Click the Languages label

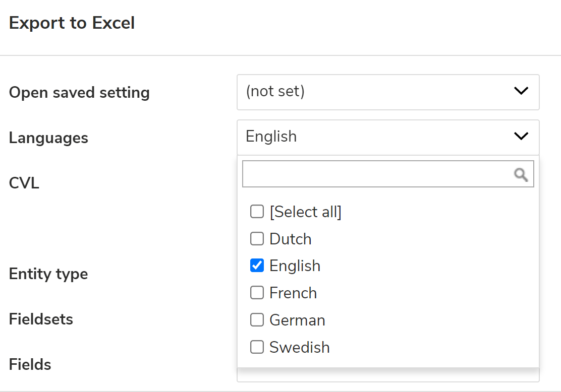(48, 138)
